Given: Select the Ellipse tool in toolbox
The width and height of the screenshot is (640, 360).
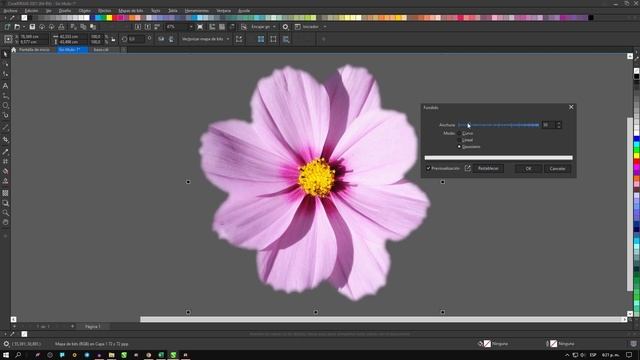Looking at the screenshot, I should point(5,105).
